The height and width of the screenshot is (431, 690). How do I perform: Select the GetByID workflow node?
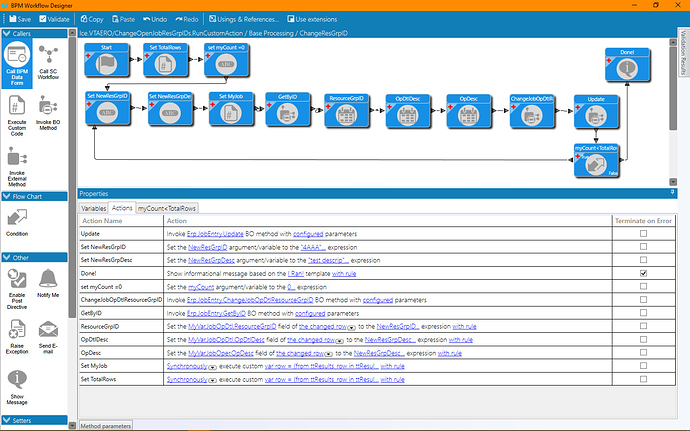pyautogui.click(x=287, y=109)
